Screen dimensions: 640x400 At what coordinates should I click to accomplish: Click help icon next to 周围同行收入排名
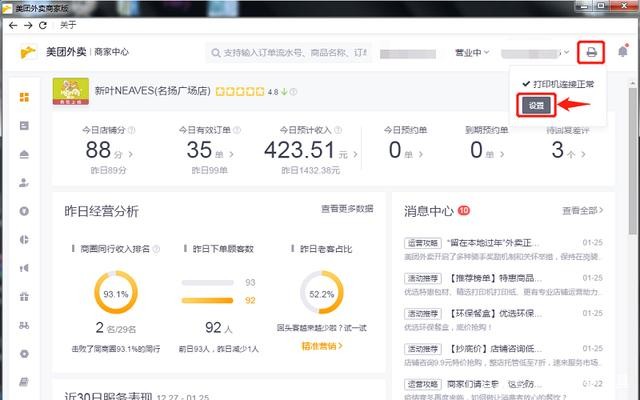tap(156, 249)
